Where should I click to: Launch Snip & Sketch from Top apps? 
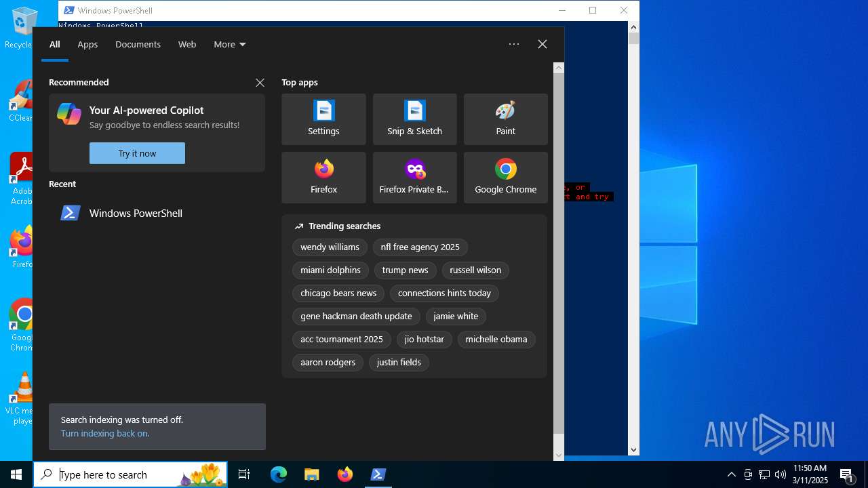point(414,119)
